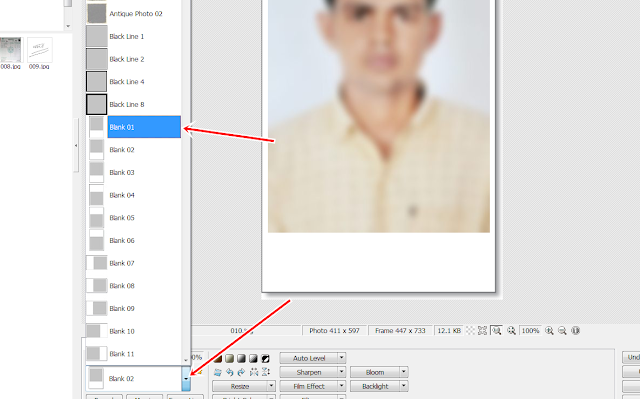Viewport: 640px width, 399px height.
Task: Click the Resize button
Action: click(x=240, y=386)
